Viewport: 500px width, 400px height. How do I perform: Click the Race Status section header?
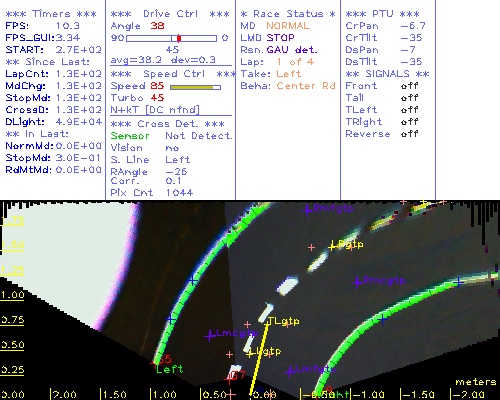click(x=288, y=14)
